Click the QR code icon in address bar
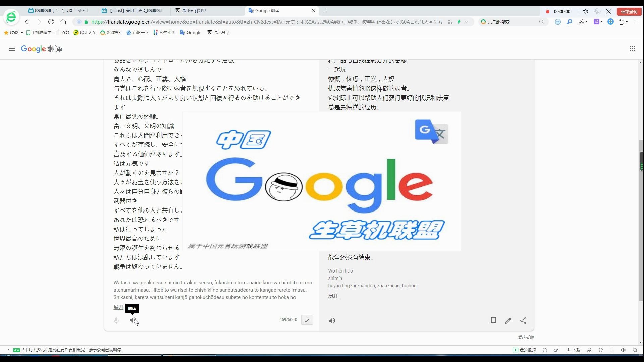644x362 pixels. point(450,22)
